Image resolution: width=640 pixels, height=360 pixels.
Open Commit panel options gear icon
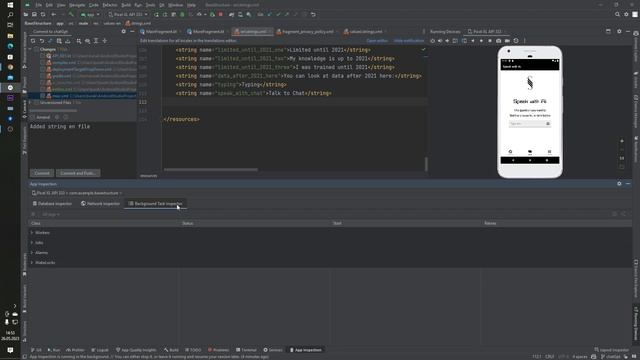[x=124, y=31]
